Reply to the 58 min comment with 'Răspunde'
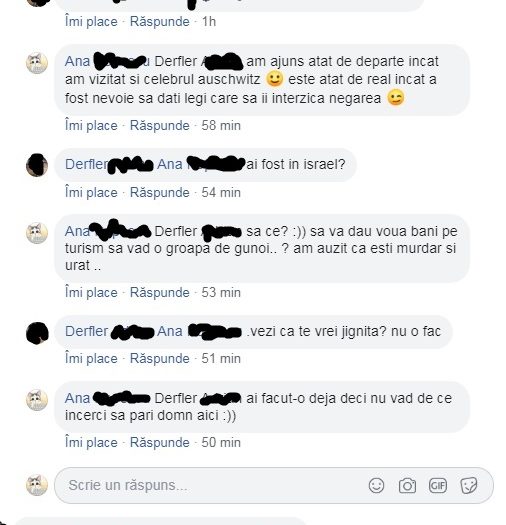 (x=159, y=126)
